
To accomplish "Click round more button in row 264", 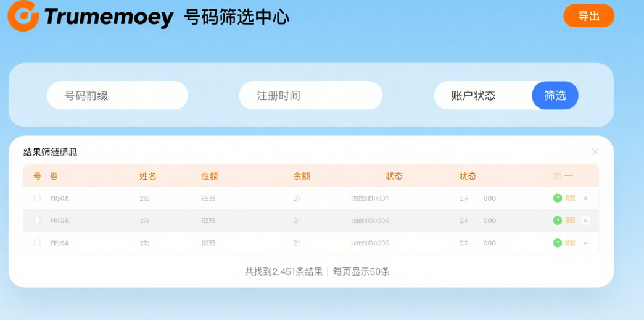I will pyautogui.click(x=585, y=221).
